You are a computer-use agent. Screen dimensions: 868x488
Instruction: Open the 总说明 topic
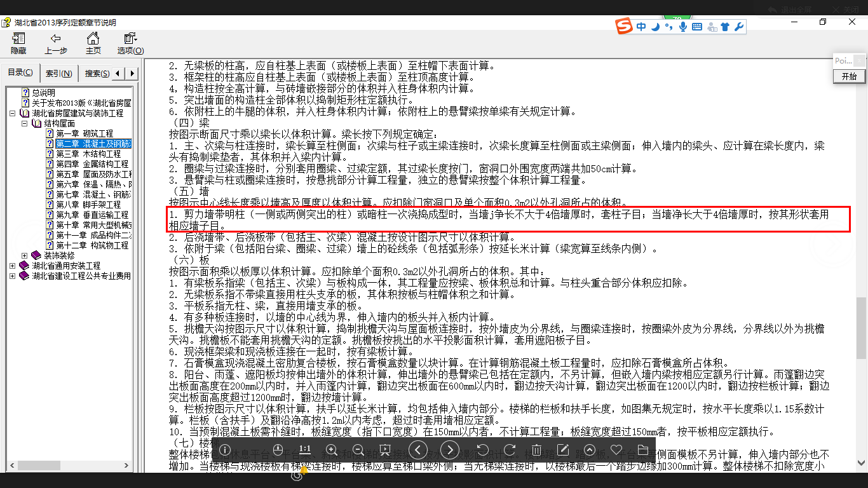point(43,93)
